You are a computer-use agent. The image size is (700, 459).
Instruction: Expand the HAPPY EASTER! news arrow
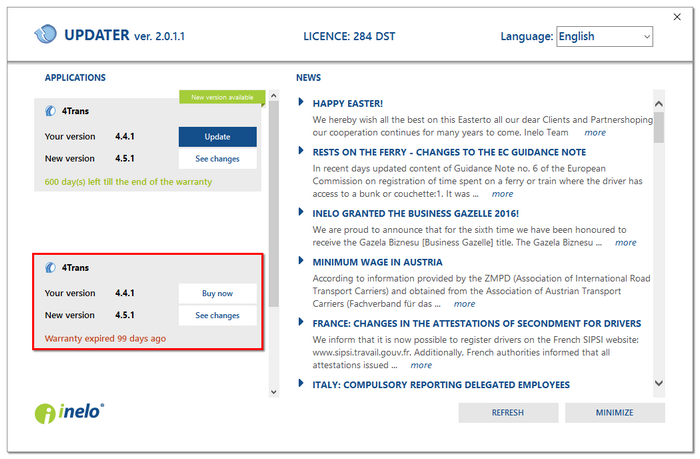click(x=301, y=102)
